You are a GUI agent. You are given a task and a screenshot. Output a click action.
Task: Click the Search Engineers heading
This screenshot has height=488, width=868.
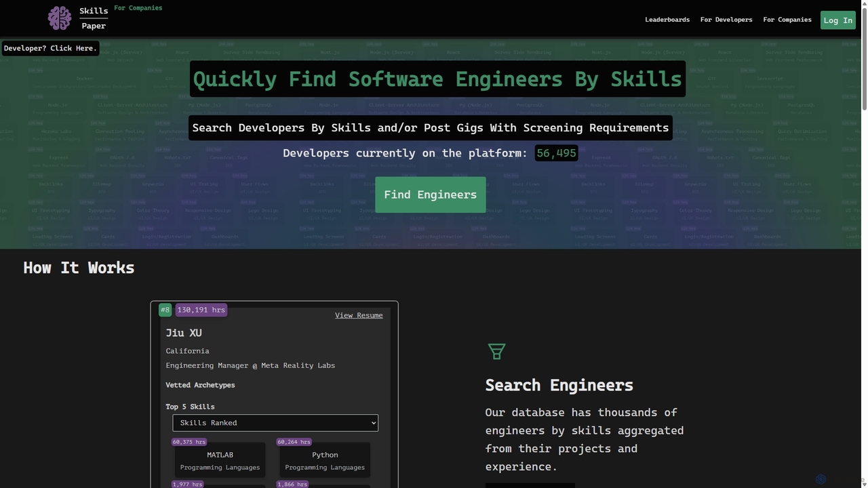pyautogui.click(x=559, y=385)
